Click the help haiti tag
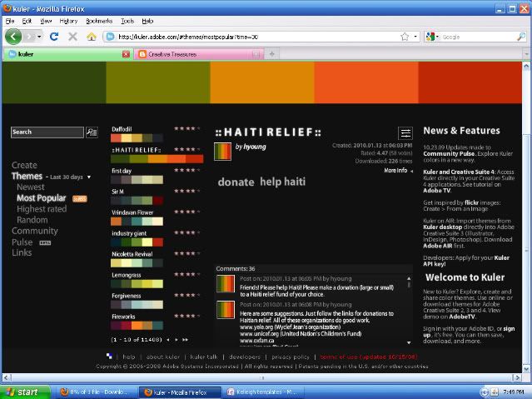532x399 pixels. click(x=282, y=182)
